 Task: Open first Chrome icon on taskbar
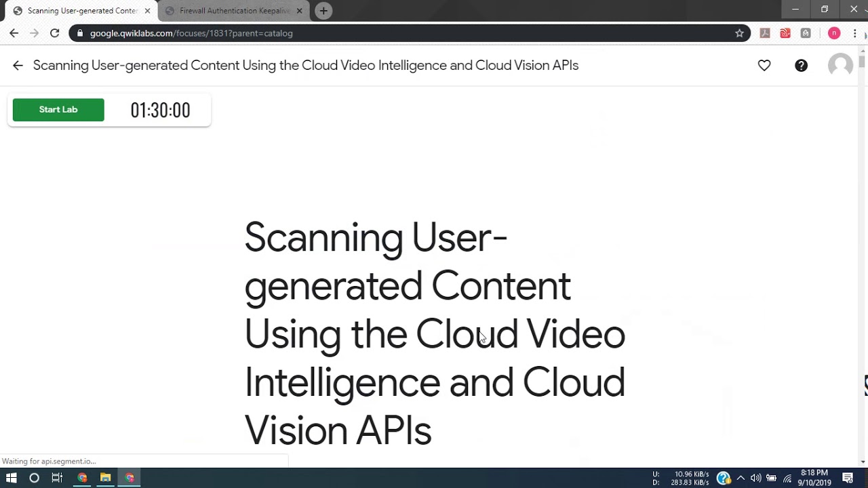(82, 478)
